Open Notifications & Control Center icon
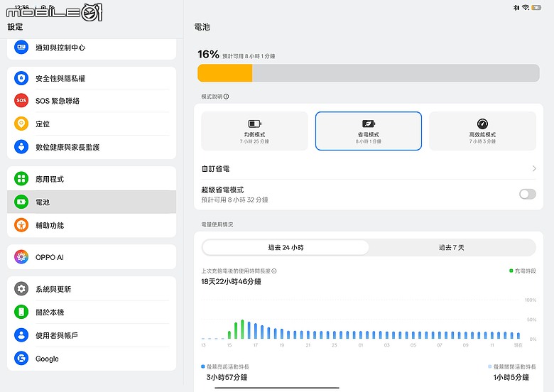The width and height of the screenshot is (554, 392). click(x=21, y=47)
